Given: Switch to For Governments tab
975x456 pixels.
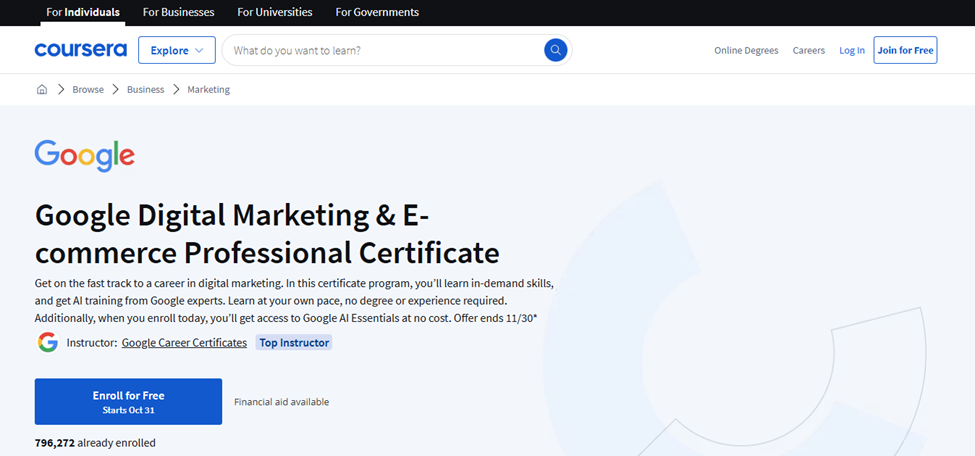Looking at the screenshot, I should coord(377,12).
